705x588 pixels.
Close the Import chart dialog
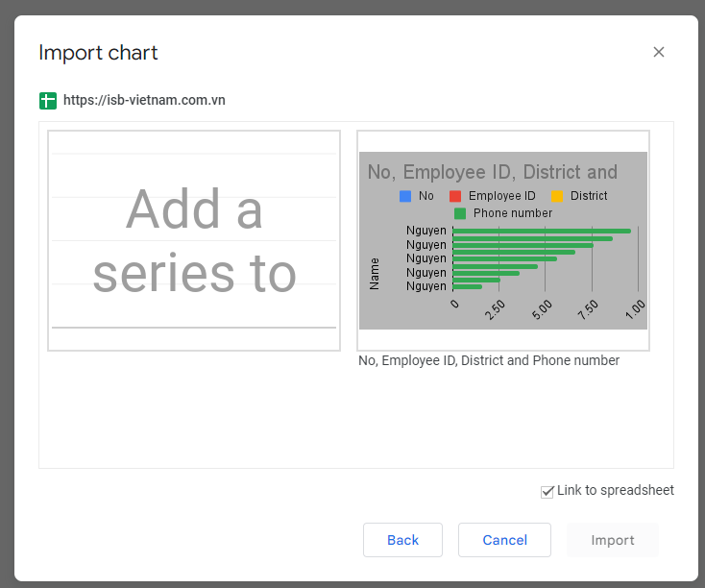coord(659,53)
